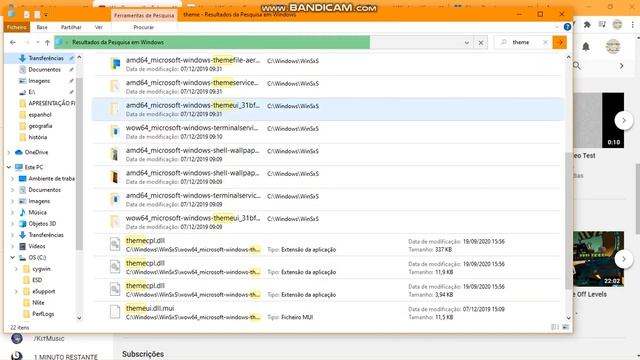Open the video thumbnail with 0:10 duration
Image resolution: width=640 pixels, height=360 pixels.
[x=598, y=120]
